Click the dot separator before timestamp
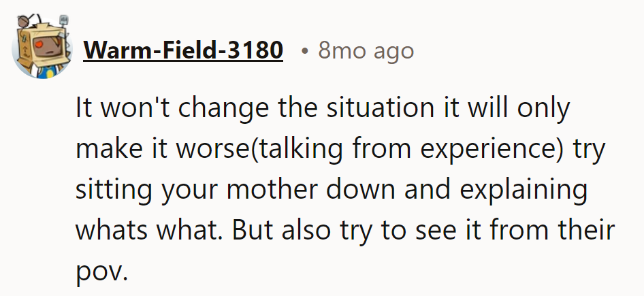 coord(304,51)
